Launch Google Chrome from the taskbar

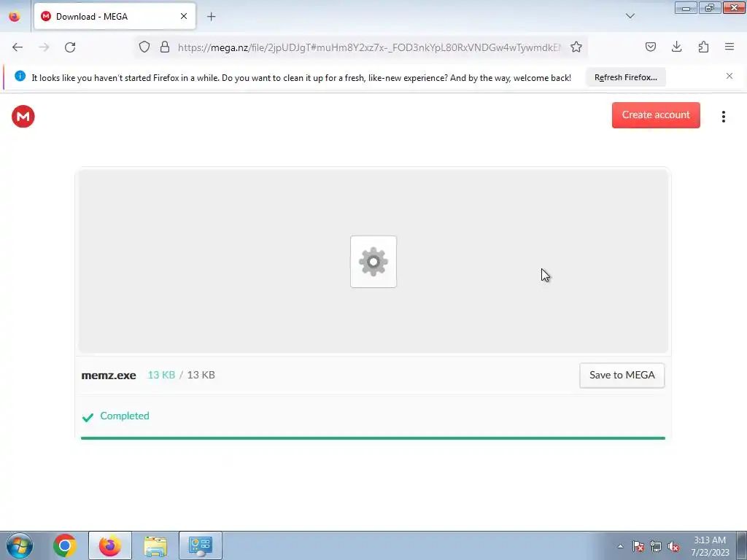click(65, 545)
